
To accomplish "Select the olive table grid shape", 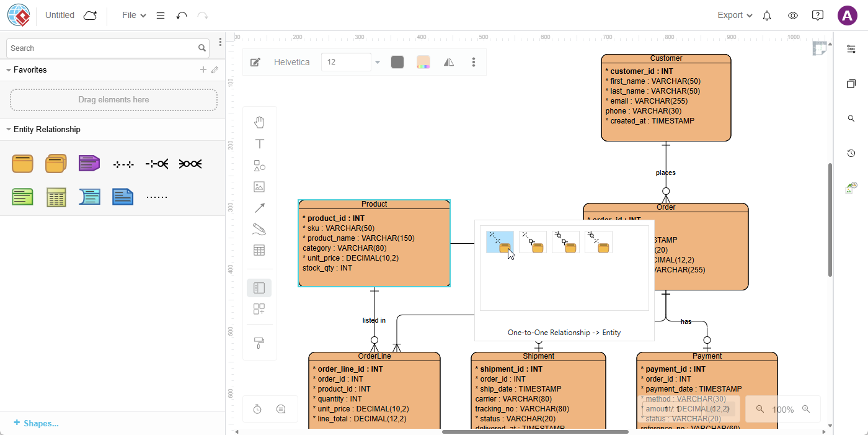I will (x=56, y=197).
